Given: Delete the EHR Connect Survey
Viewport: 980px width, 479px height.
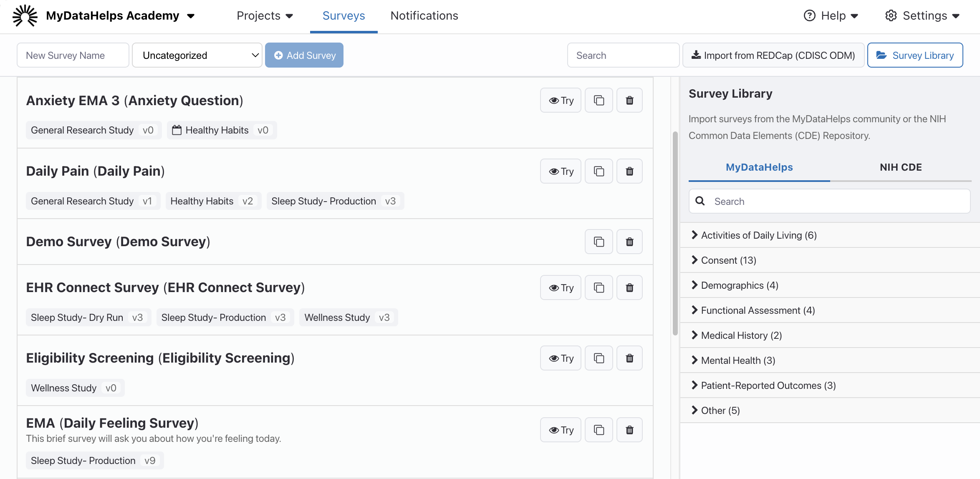Looking at the screenshot, I should tap(629, 287).
